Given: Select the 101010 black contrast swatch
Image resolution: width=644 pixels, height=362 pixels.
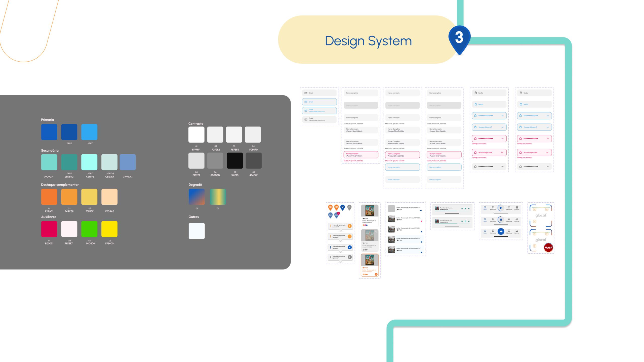Looking at the screenshot, I should tap(235, 161).
